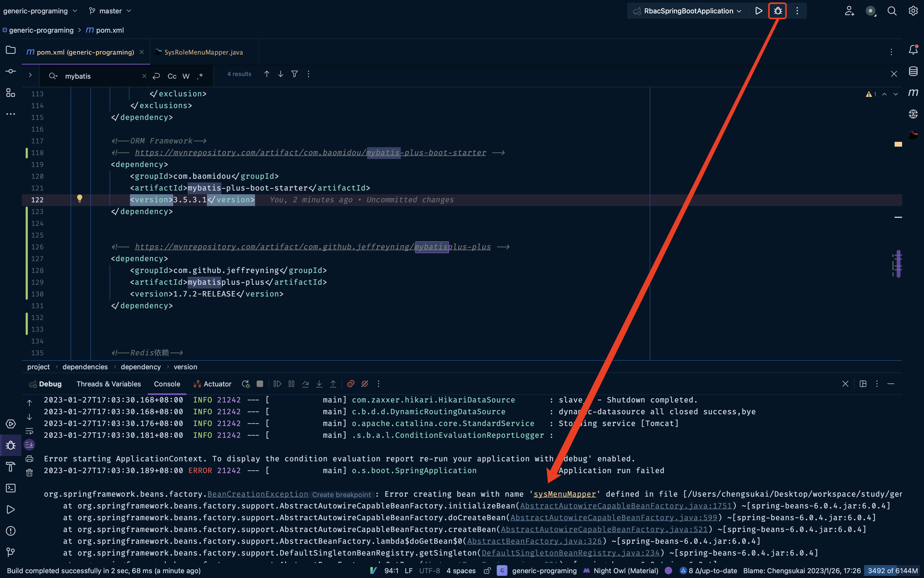
Task: Open Notifications bell icon
Action: coord(913,50)
